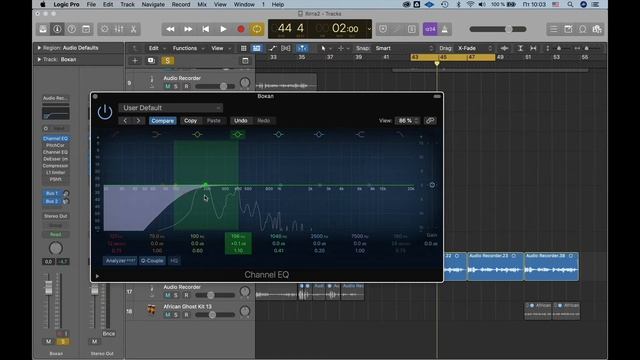Toggle the Channel EQ power button
Image resolution: width=640 pixels, height=360 pixels.
(x=105, y=111)
